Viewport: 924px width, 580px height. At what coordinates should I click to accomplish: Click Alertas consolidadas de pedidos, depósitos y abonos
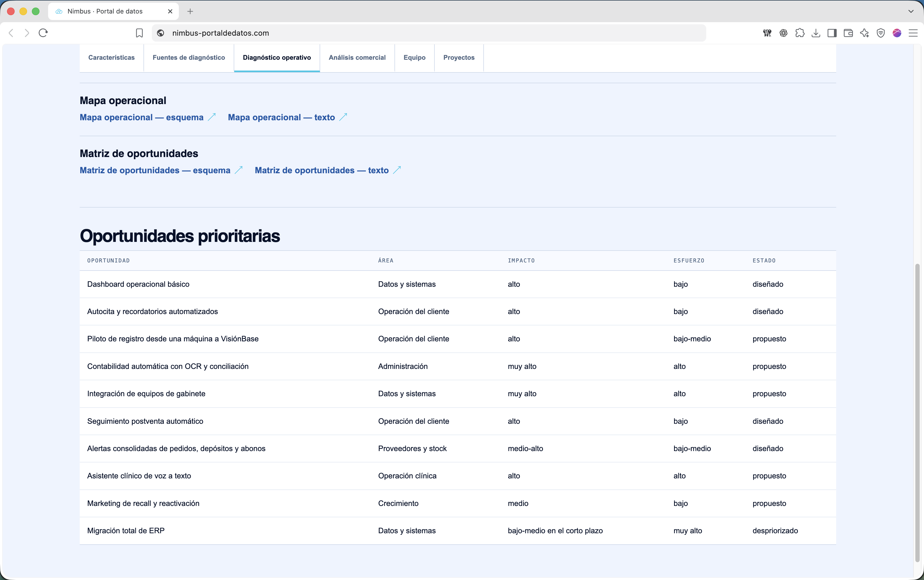point(176,448)
